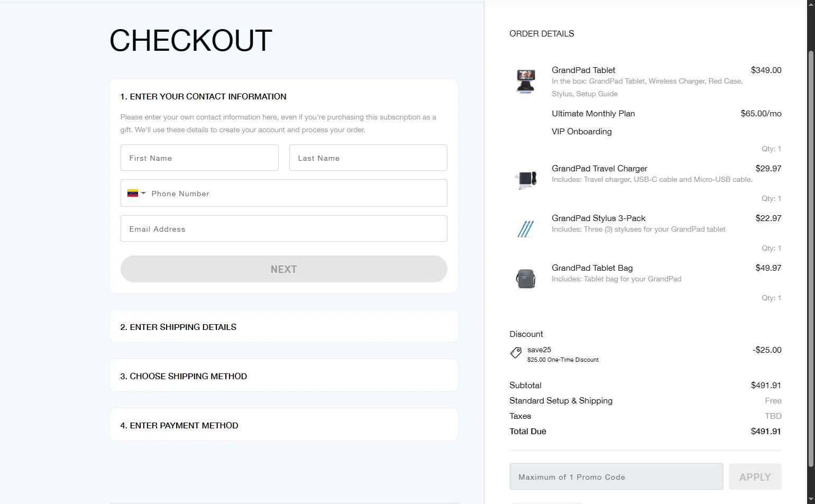Click the save25 discount code text

click(x=539, y=350)
